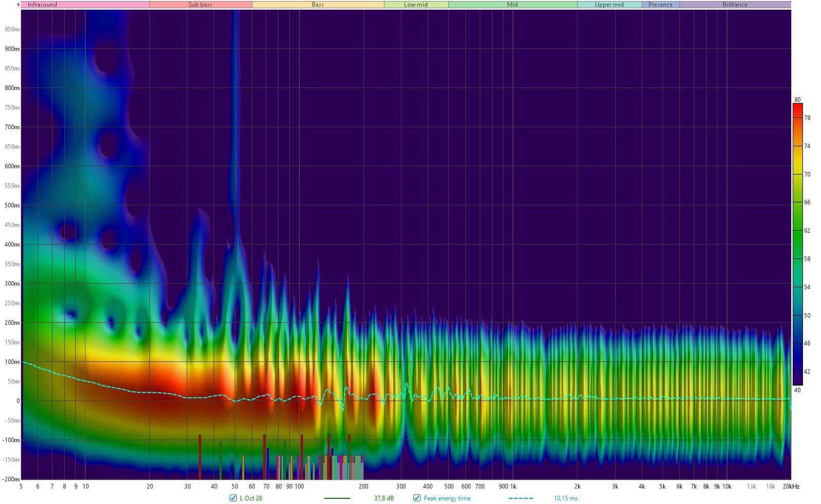
Task: Click the dashed cyan Peak energy line sample
Action: pos(521,498)
